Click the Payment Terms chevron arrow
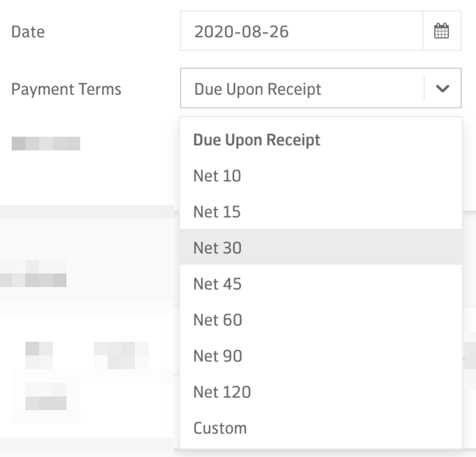 coord(442,88)
